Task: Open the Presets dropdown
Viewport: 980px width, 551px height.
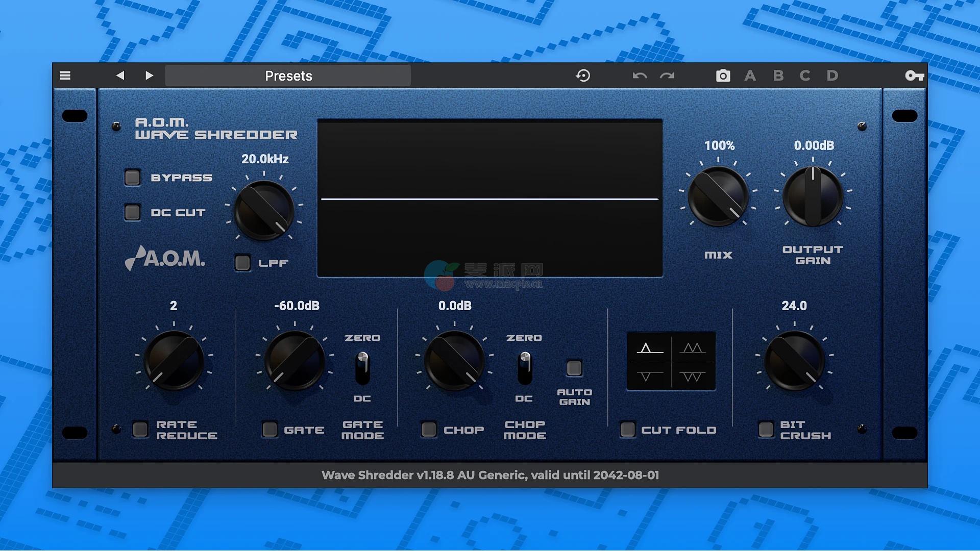Action: [288, 76]
